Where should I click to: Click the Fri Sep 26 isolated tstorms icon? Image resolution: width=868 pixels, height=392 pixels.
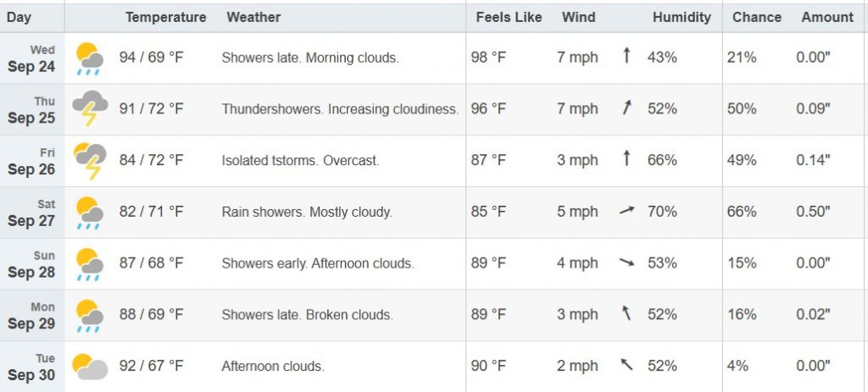(90, 160)
